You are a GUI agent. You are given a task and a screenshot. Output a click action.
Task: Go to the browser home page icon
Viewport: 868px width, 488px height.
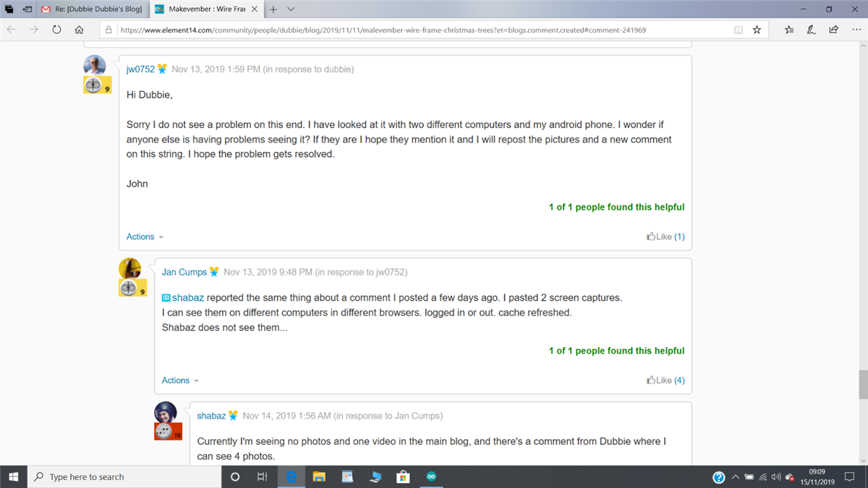click(x=80, y=30)
